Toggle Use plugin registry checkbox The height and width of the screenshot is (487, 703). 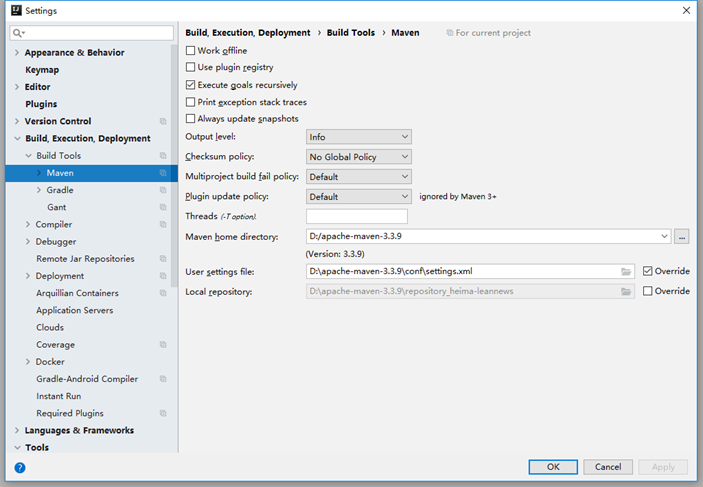[x=191, y=67]
